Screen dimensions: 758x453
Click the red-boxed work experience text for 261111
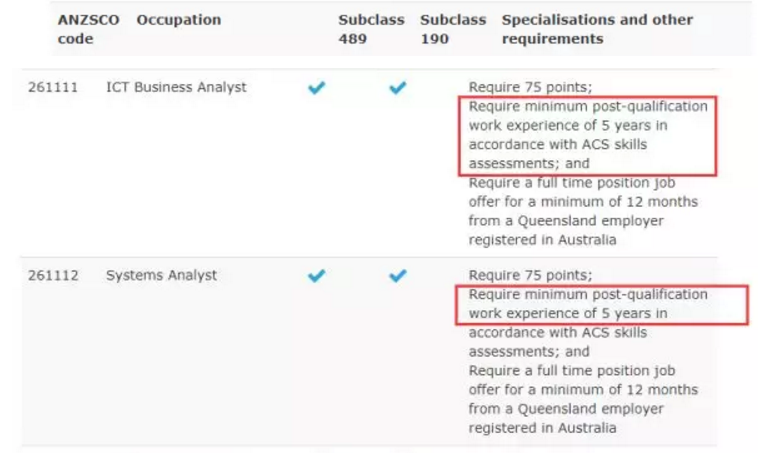[x=587, y=135]
